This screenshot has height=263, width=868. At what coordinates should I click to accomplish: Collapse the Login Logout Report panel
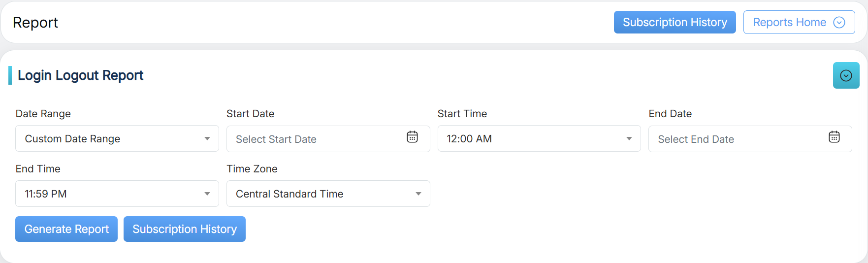point(846,75)
